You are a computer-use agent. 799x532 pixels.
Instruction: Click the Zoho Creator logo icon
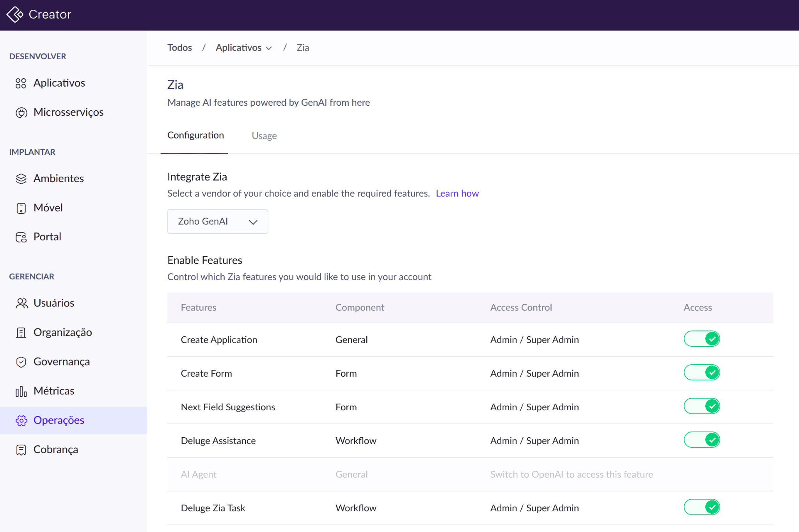pyautogui.click(x=15, y=14)
